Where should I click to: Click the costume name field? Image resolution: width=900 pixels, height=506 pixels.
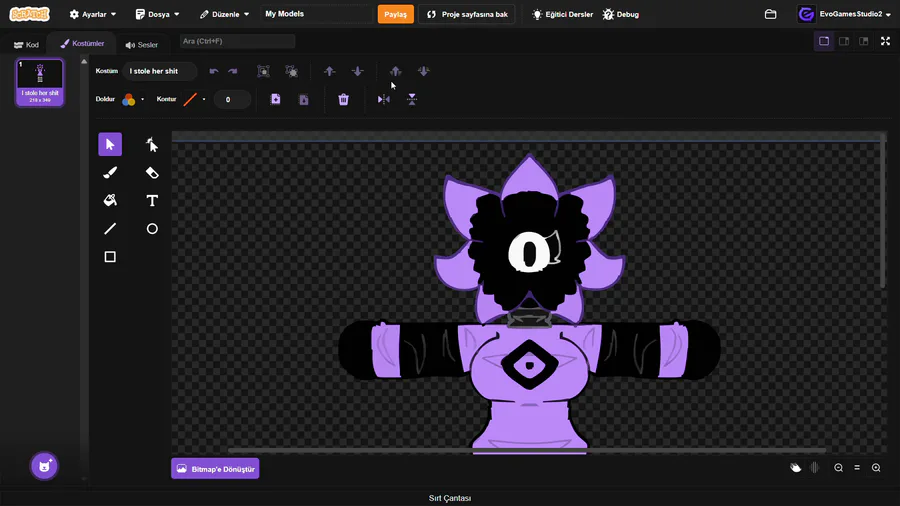160,71
